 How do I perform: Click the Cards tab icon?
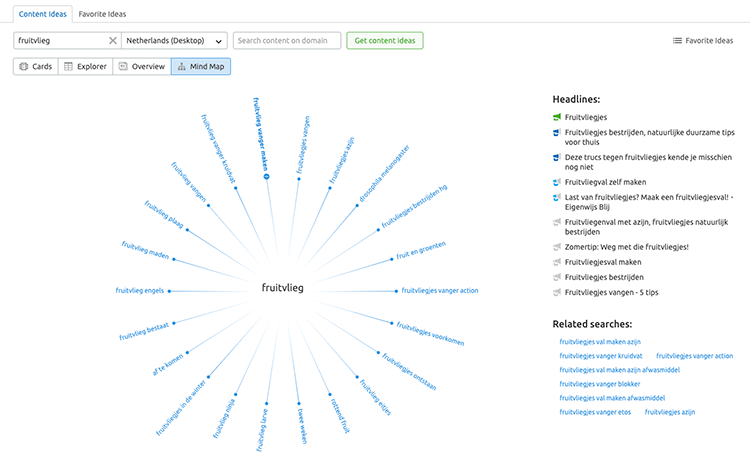click(x=23, y=66)
